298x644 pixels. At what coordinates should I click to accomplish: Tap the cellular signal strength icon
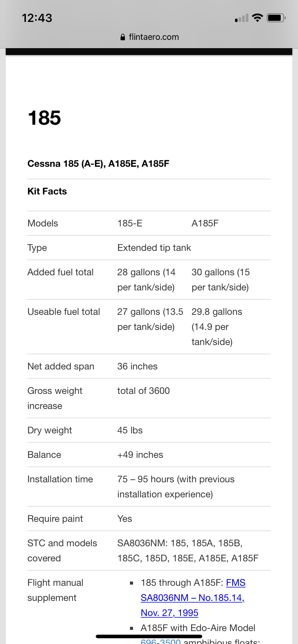[x=241, y=18]
